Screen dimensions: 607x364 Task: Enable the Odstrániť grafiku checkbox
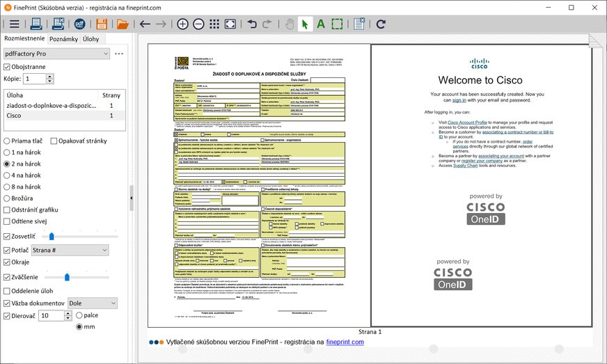click(8, 209)
